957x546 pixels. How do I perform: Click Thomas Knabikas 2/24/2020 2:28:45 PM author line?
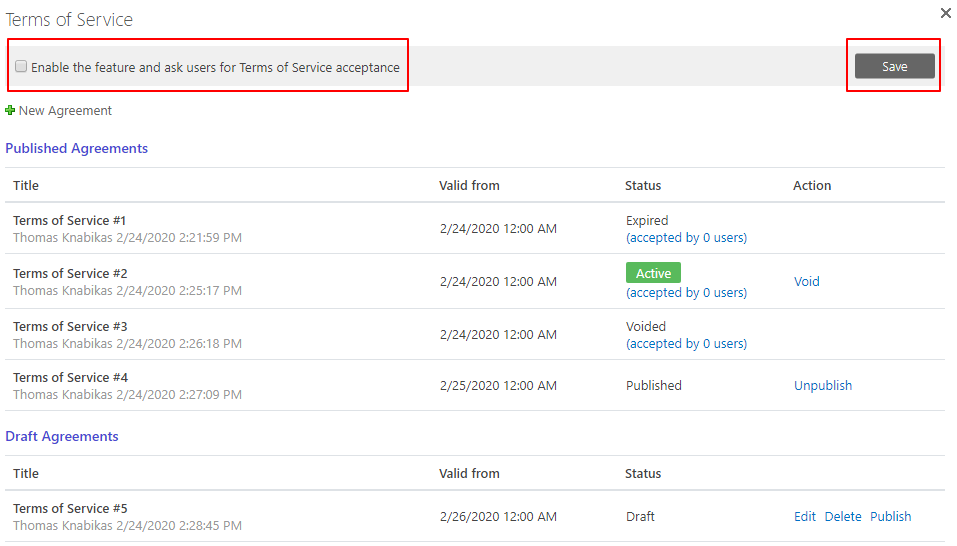[128, 526]
